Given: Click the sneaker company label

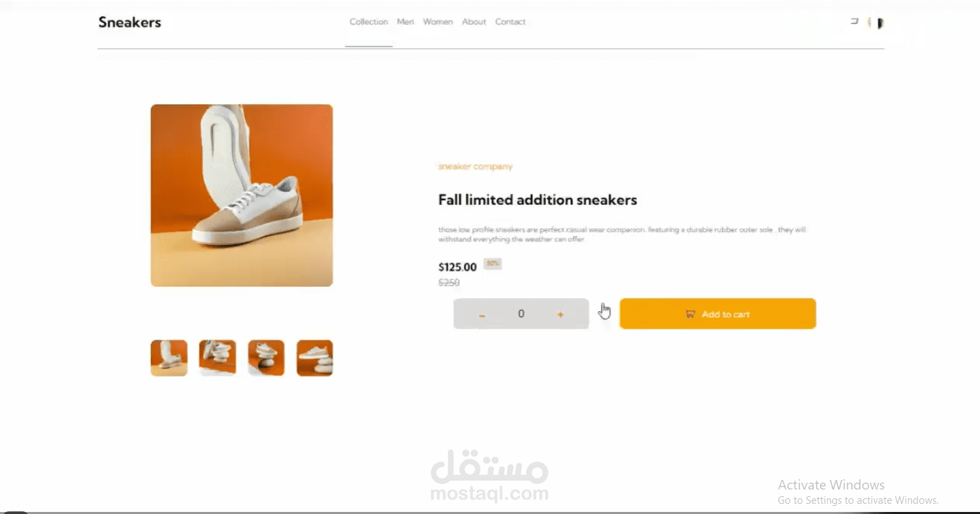Looking at the screenshot, I should tap(475, 167).
